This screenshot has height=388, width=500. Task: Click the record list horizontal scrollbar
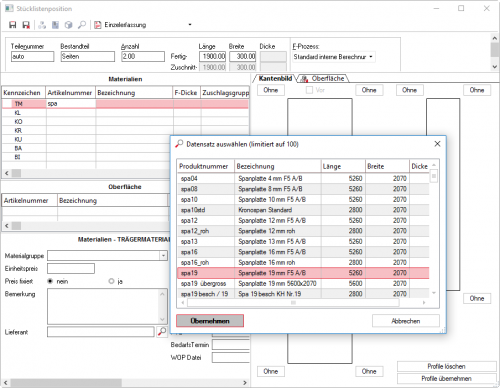pos(303,303)
